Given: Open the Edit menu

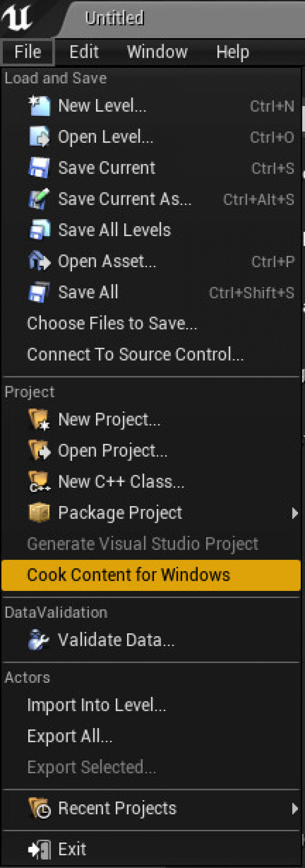Looking at the screenshot, I should tap(84, 52).
